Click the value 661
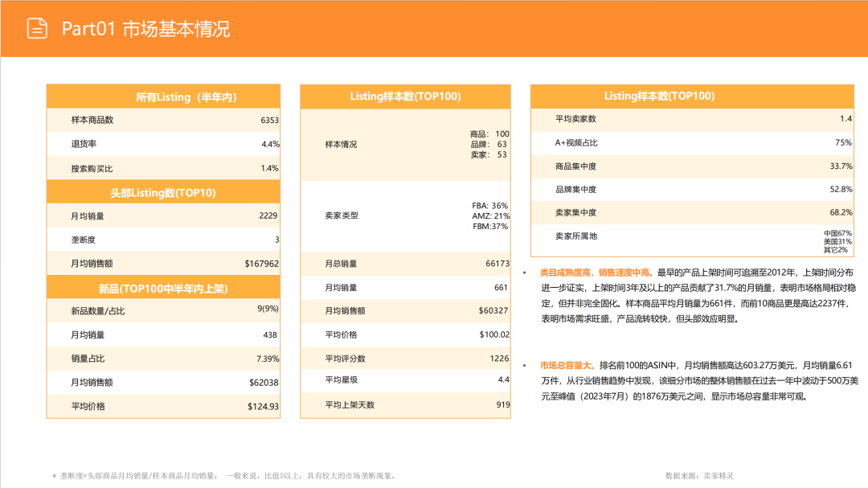868x488 pixels. [x=501, y=288]
